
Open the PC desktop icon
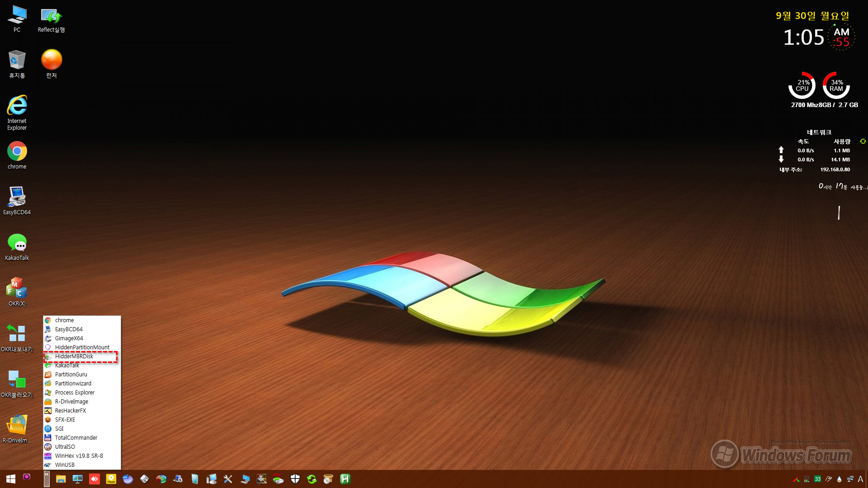[17, 19]
